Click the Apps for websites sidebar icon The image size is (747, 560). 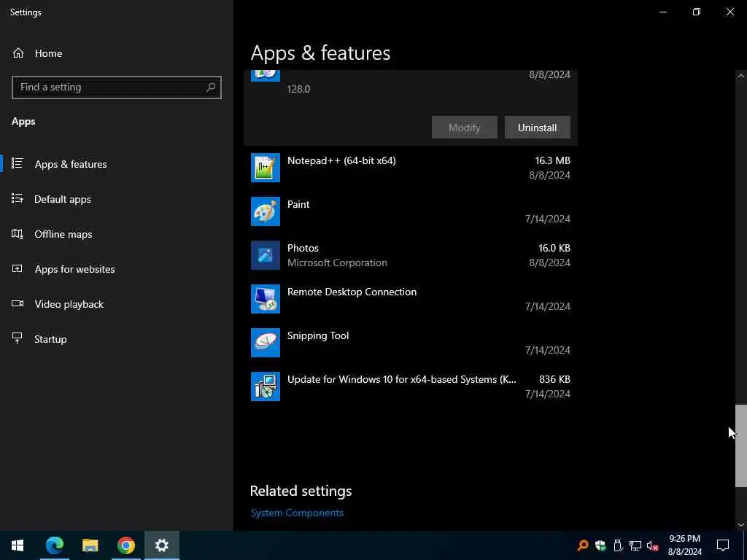(x=18, y=269)
